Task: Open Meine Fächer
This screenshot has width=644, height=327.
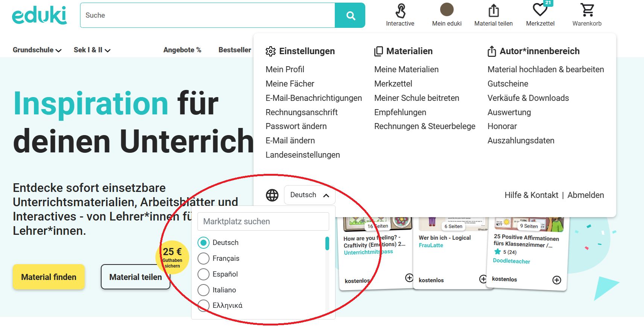Action: [290, 84]
